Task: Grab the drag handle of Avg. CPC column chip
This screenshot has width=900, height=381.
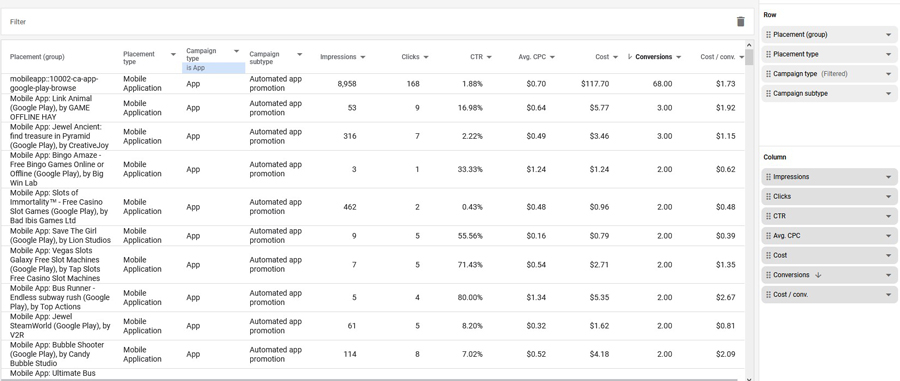Action: point(768,235)
